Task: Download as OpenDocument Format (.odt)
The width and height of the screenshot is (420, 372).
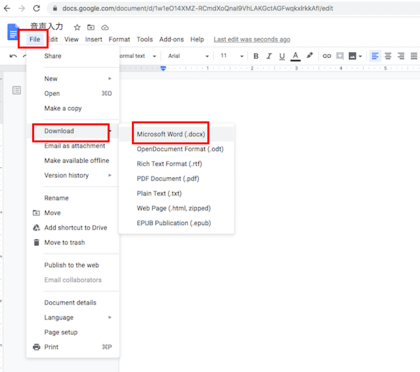Action: tap(177, 149)
